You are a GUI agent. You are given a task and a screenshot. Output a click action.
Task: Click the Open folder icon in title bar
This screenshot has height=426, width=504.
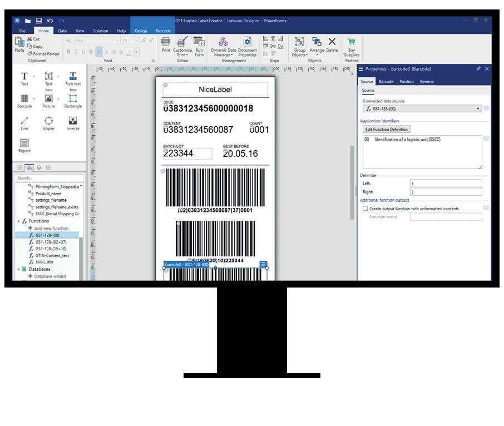coord(28,21)
